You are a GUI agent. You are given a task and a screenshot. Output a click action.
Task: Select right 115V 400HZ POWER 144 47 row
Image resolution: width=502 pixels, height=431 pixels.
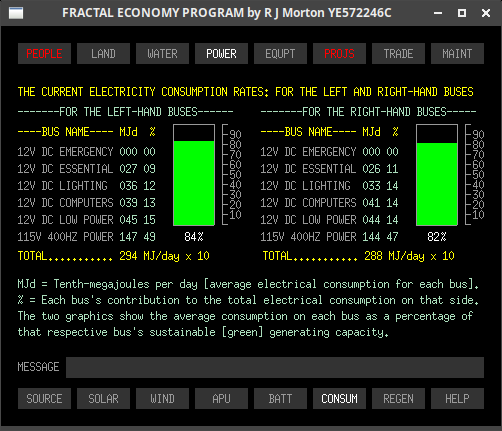tap(330, 237)
